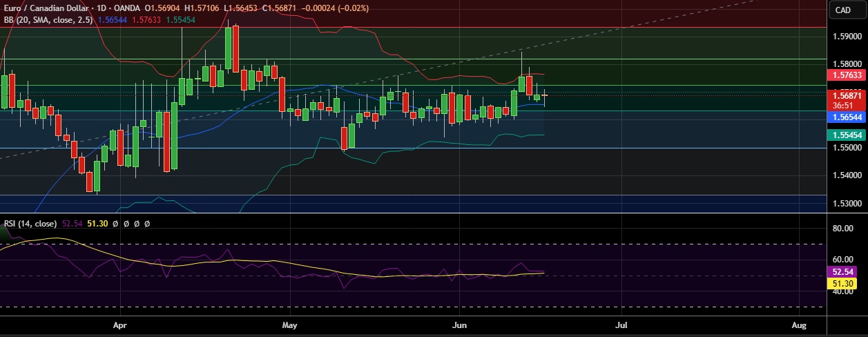Click the blue 1.56544 basis price label
The height and width of the screenshot is (337, 868).
(x=847, y=118)
